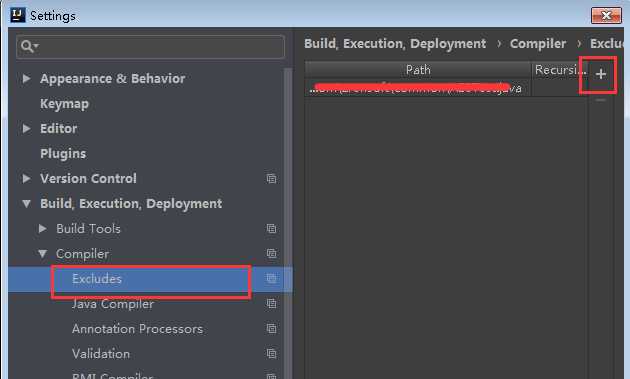The image size is (630, 379).
Task: Select Build Tools in the settings tree
Action: (x=88, y=229)
